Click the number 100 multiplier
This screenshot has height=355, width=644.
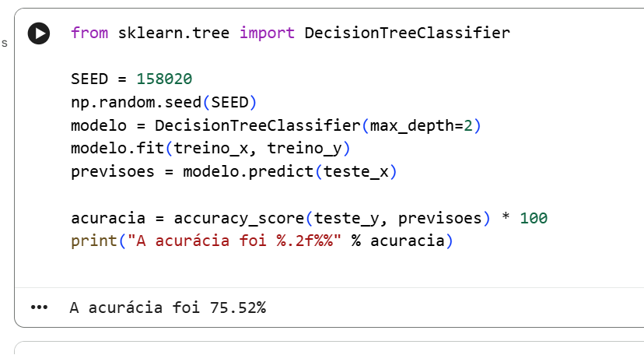(534, 219)
